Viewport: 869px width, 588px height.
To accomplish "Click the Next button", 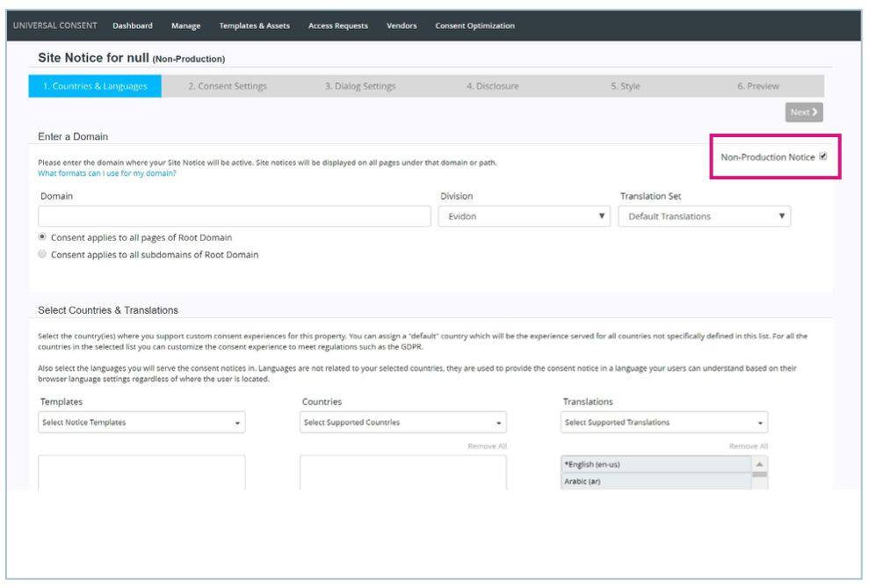I will (804, 112).
